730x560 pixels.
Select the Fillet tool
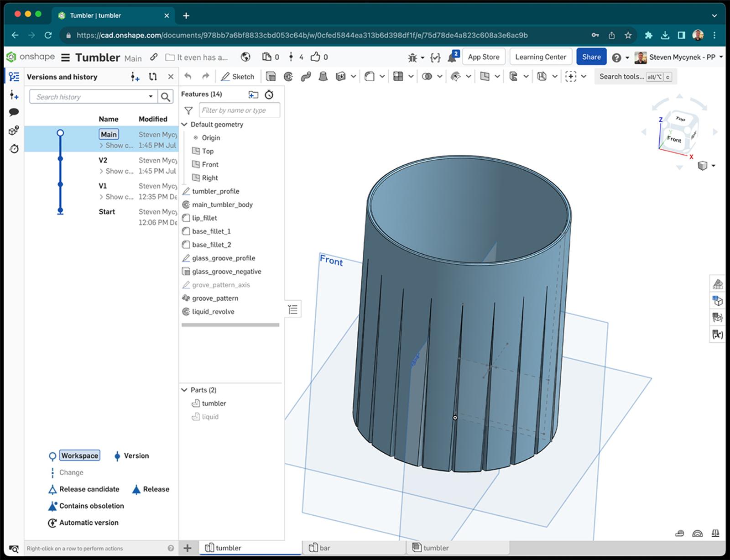pyautogui.click(x=370, y=76)
